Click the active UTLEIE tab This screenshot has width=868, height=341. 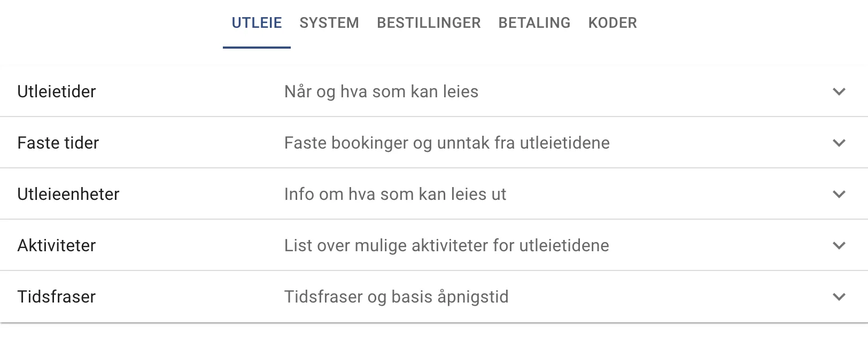click(x=257, y=22)
